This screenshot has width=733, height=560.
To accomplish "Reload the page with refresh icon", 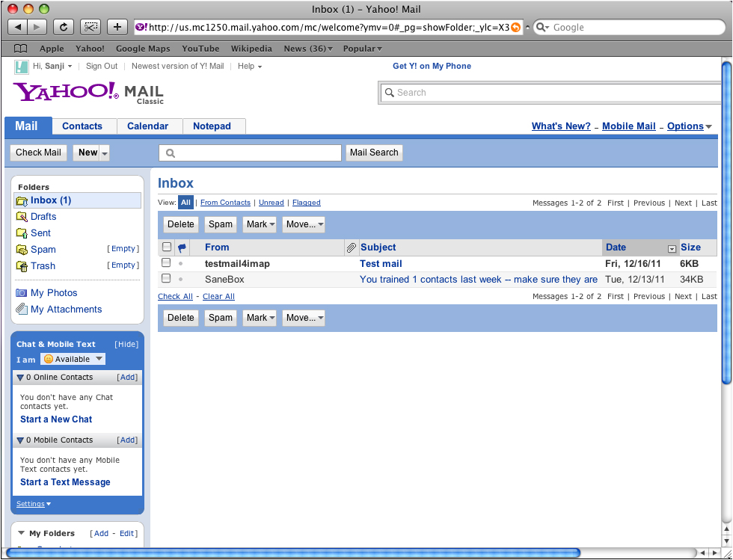I will (63, 27).
